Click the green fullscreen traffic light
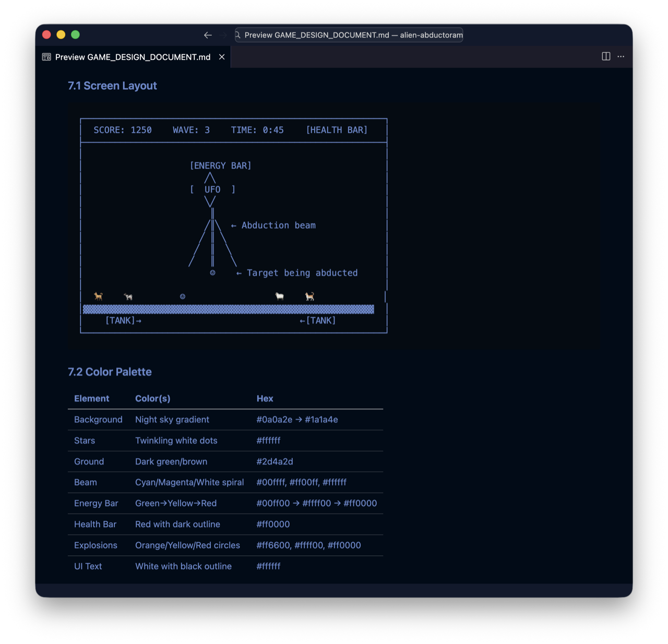The height and width of the screenshot is (644, 668). pyautogui.click(x=75, y=34)
